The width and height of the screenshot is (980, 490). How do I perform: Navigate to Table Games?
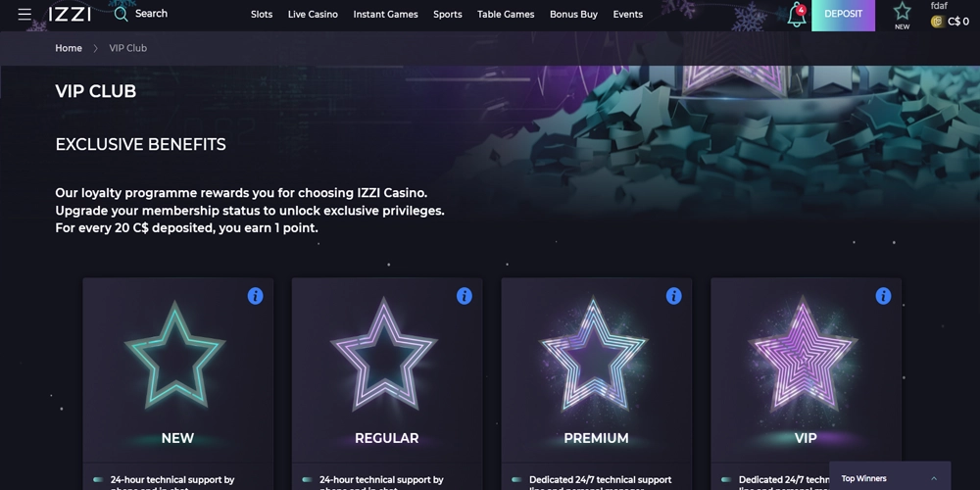pyautogui.click(x=506, y=15)
